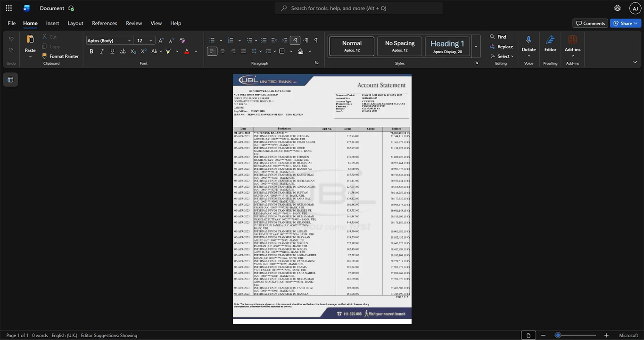Viewport: 644px width, 340px height.
Task: Insert a bulleted list
Action: 212,41
